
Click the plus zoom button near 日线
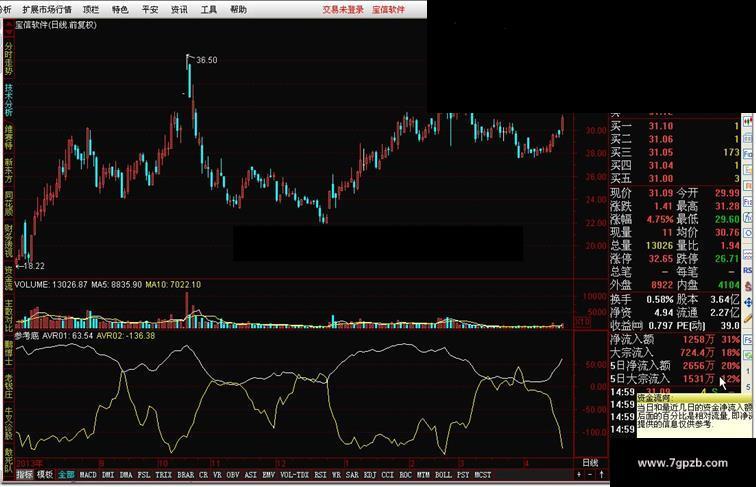tap(579, 474)
